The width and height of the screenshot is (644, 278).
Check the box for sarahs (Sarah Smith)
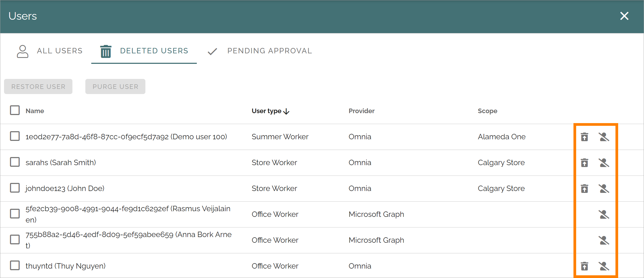point(15,162)
